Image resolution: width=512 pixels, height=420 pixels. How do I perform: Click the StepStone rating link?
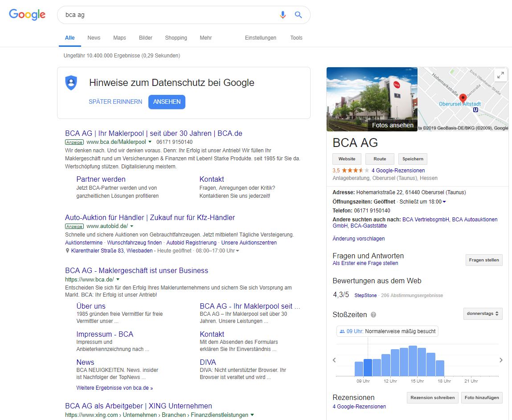click(365, 295)
